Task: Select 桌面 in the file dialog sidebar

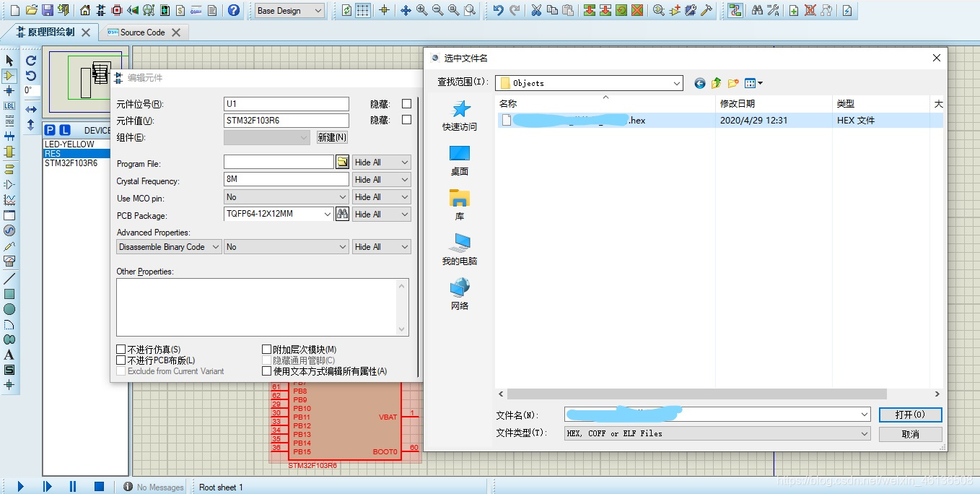Action: coord(460,160)
